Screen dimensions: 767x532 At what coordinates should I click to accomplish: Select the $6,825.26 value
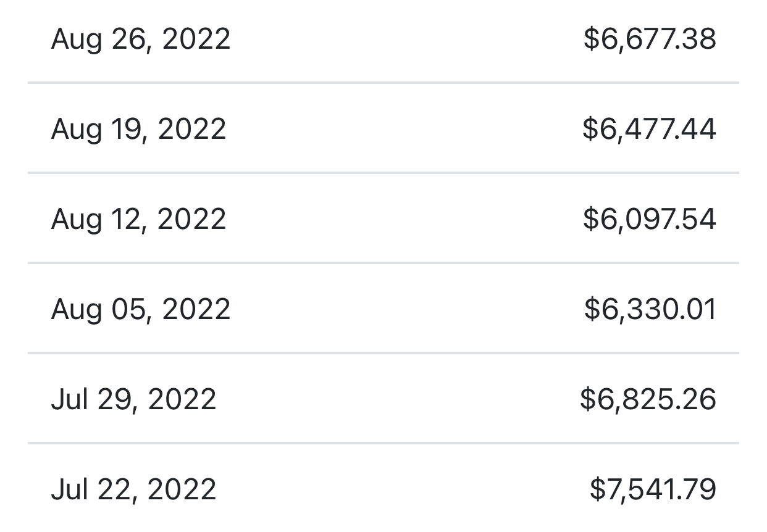[x=648, y=399]
